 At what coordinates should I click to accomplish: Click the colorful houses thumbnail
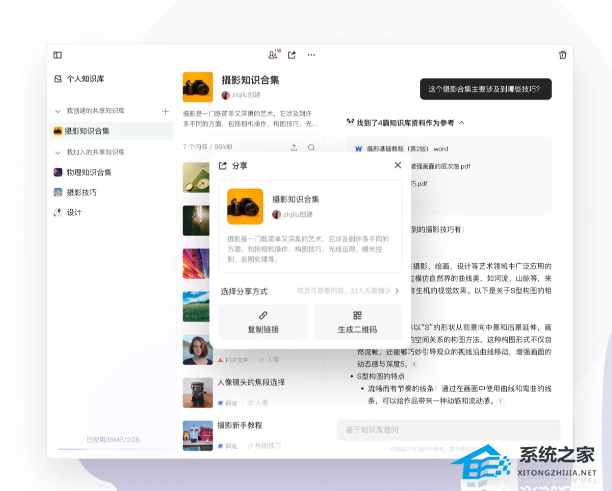point(198,436)
